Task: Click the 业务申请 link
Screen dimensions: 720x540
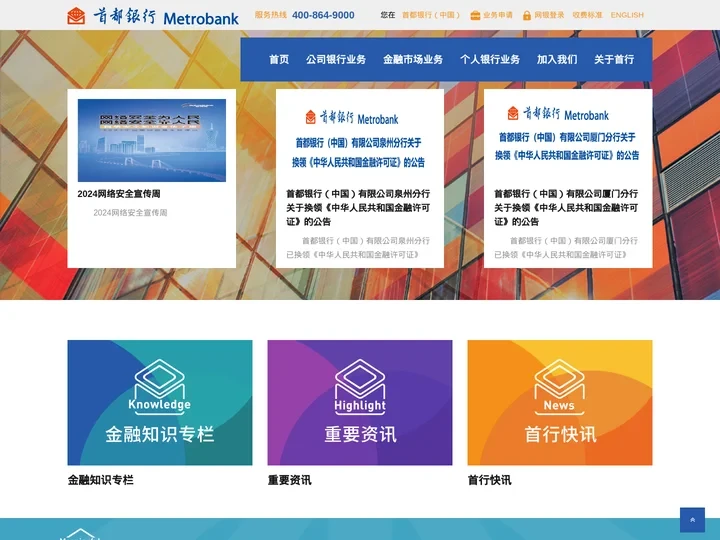Action: (x=498, y=15)
